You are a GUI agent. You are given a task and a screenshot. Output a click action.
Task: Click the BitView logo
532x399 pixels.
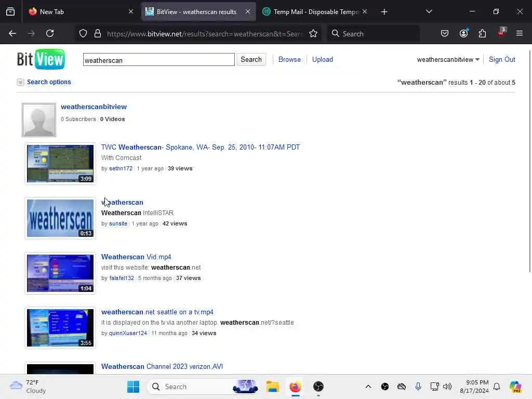41,59
